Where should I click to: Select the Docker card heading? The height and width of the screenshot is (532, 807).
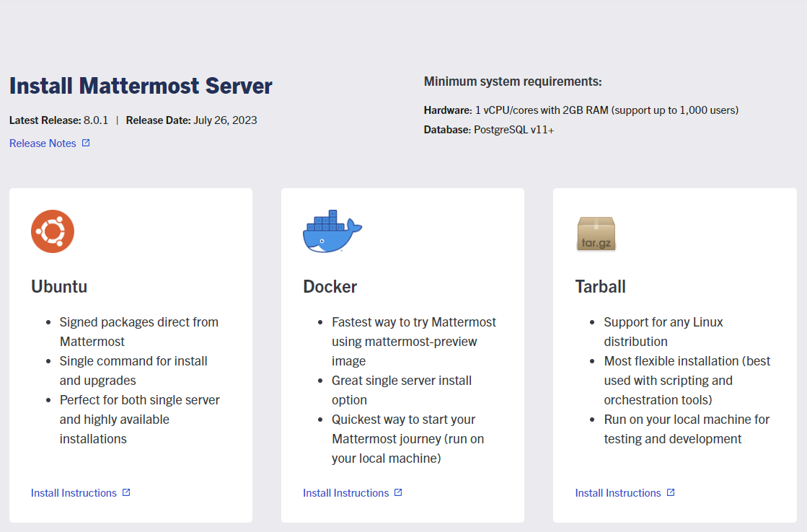click(330, 287)
